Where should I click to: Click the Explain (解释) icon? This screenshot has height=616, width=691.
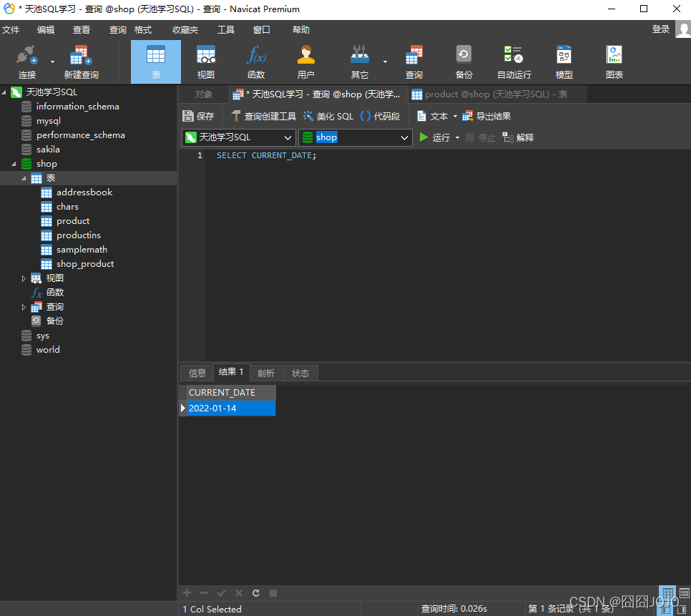point(508,137)
